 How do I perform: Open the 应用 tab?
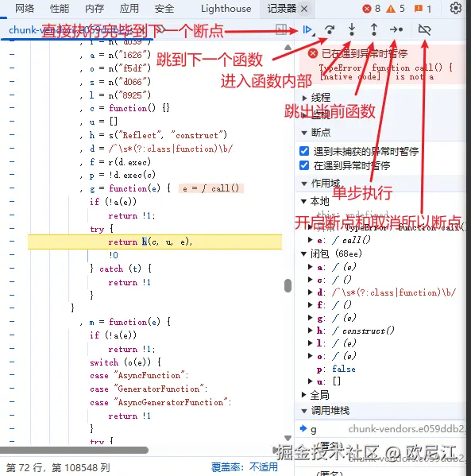(129, 9)
